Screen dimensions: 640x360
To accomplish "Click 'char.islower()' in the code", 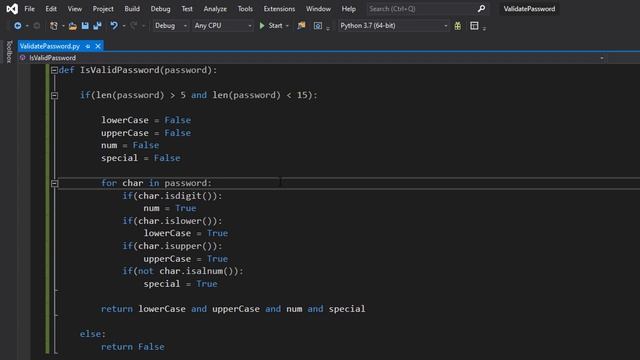I will (177, 221).
